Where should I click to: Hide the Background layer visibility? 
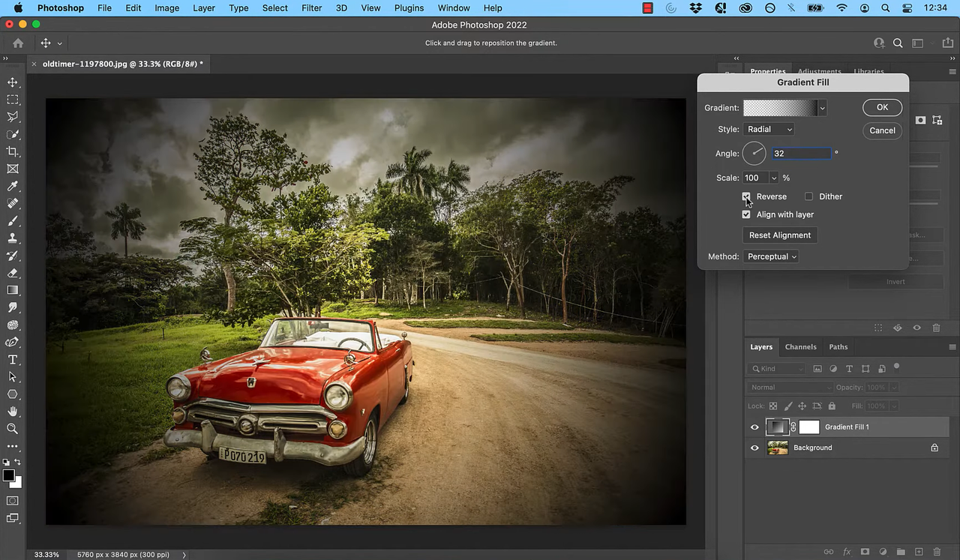pos(754,448)
